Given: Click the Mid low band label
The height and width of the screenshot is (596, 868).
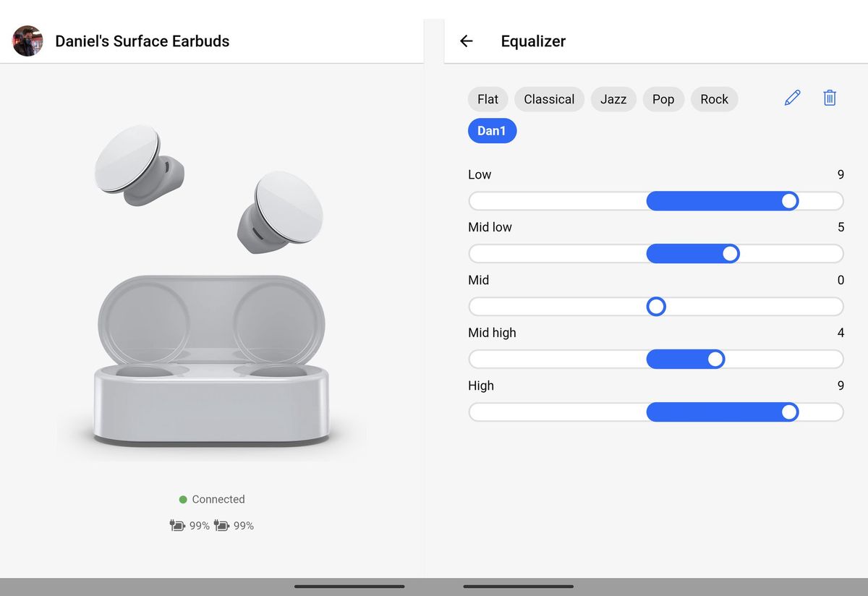Looking at the screenshot, I should pos(490,227).
